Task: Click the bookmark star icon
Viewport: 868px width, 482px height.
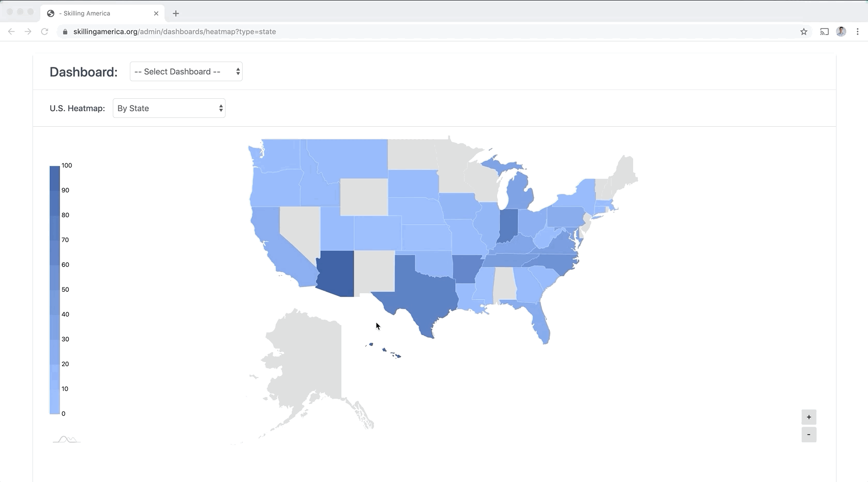Action: click(804, 32)
